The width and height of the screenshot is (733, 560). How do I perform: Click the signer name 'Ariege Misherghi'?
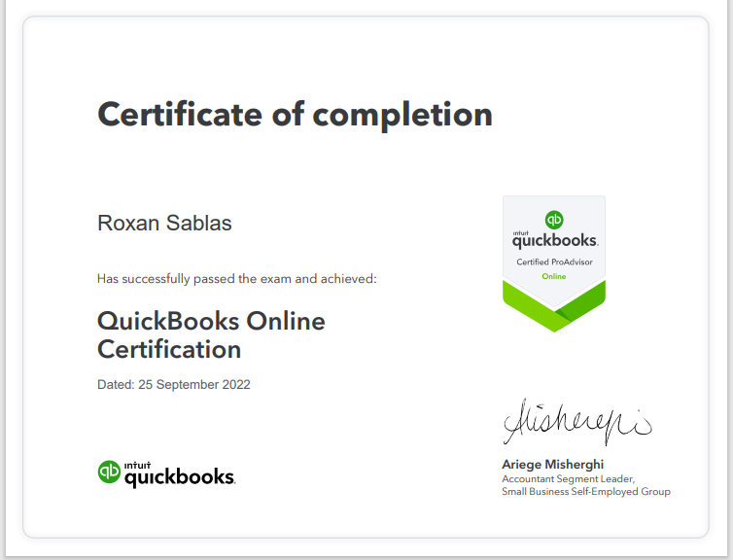[552, 465]
